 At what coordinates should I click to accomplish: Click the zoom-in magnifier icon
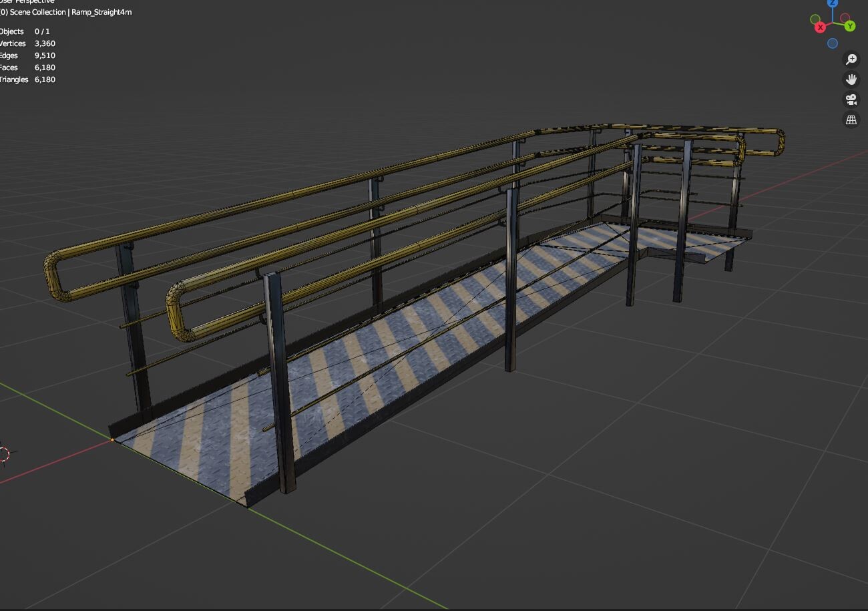[x=851, y=59]
